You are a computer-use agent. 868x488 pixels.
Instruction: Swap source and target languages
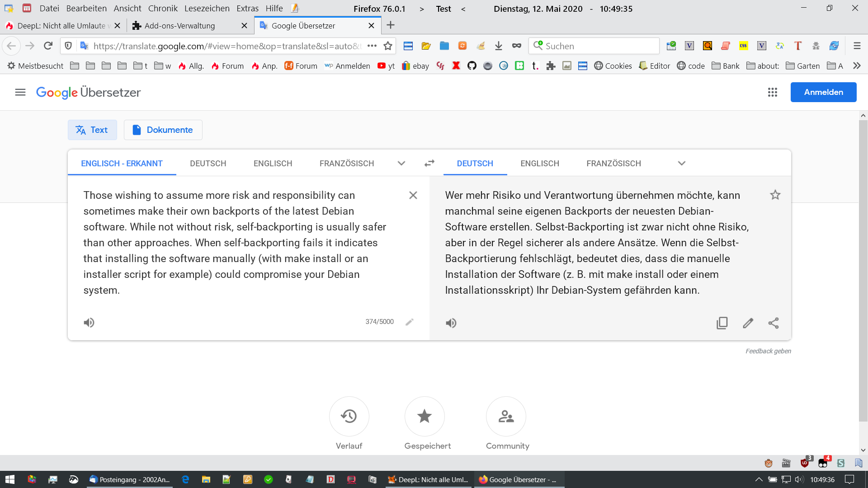click(x=429, y=163)
